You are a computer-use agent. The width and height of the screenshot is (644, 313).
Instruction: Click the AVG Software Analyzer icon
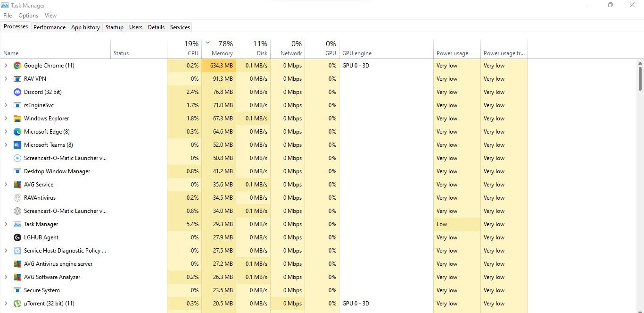pos(17,277)
